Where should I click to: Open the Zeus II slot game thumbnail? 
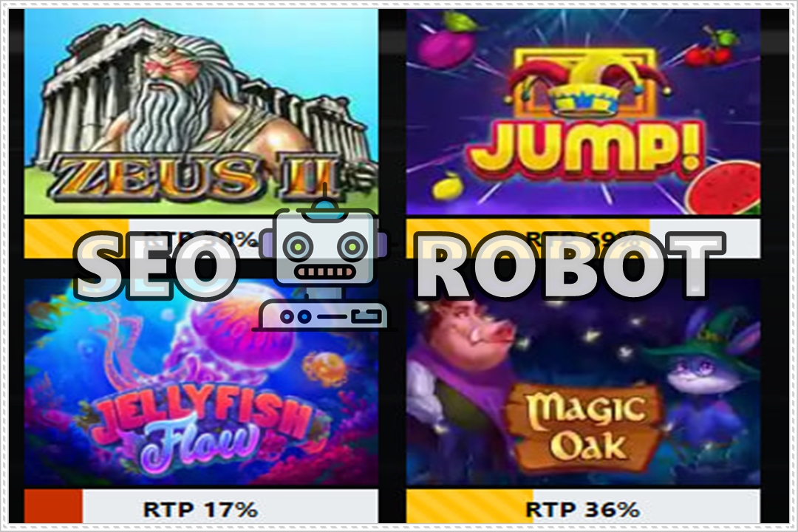(x=201, y=112)
